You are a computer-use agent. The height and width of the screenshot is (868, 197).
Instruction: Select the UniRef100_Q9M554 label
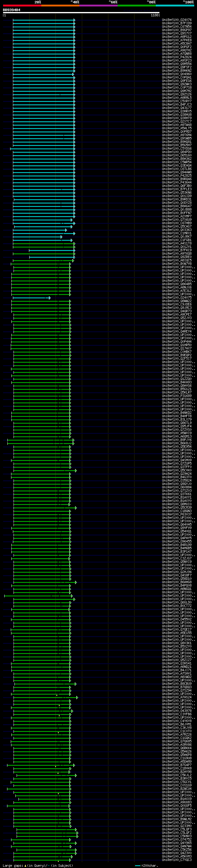pos(177,64)
